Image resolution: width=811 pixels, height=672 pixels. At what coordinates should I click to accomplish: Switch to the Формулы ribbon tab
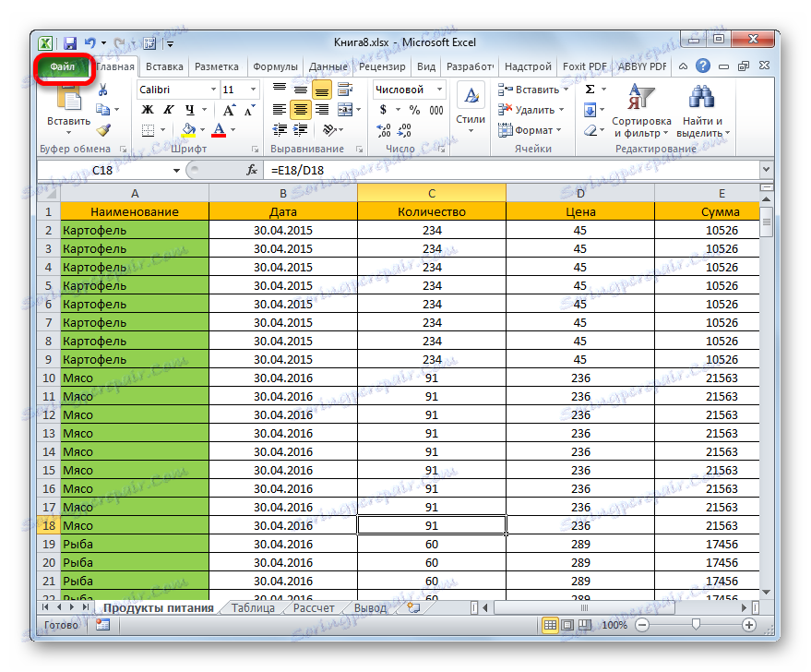[x=275, y=66]
